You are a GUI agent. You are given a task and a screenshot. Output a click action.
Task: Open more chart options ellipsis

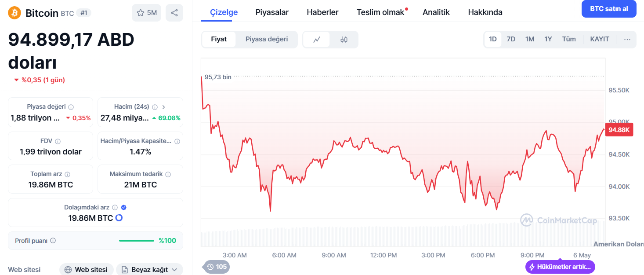(x=627, y=39)
